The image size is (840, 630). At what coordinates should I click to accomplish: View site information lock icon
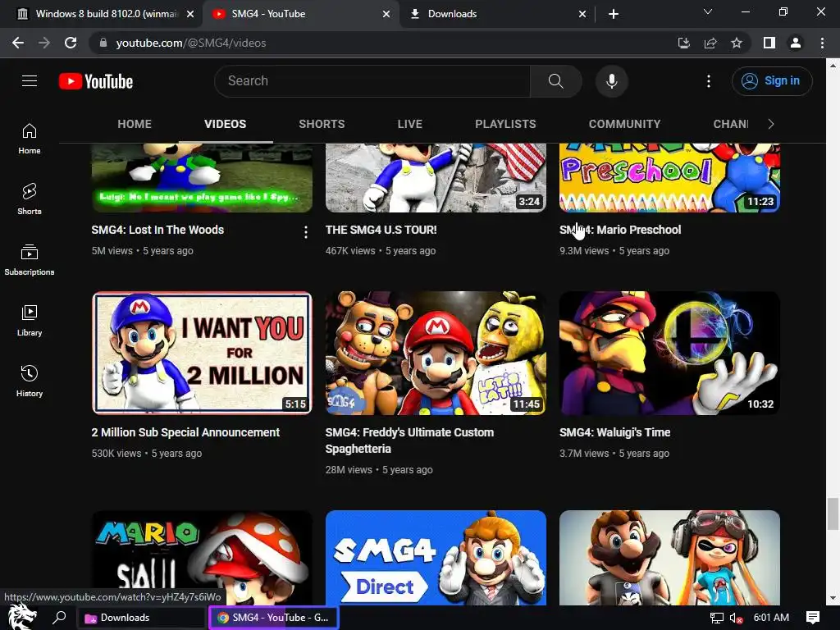coord(103,43)
